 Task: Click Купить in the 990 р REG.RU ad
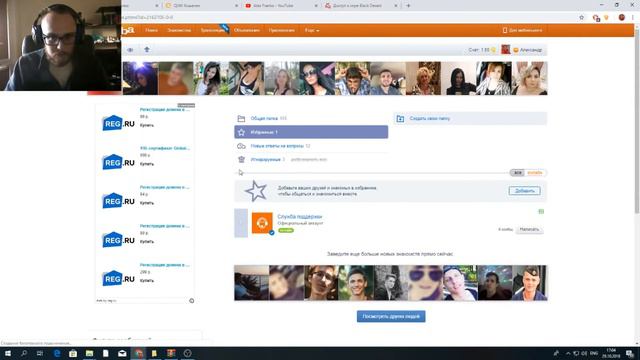pyautogui.click(x=147, y=164)
